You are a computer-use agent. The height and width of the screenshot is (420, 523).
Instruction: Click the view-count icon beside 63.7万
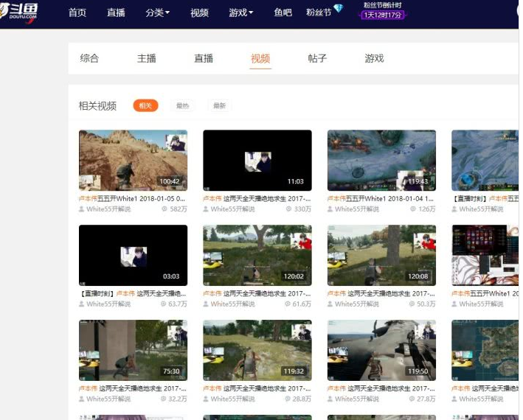pyautogui.click(x=164, y=304)
